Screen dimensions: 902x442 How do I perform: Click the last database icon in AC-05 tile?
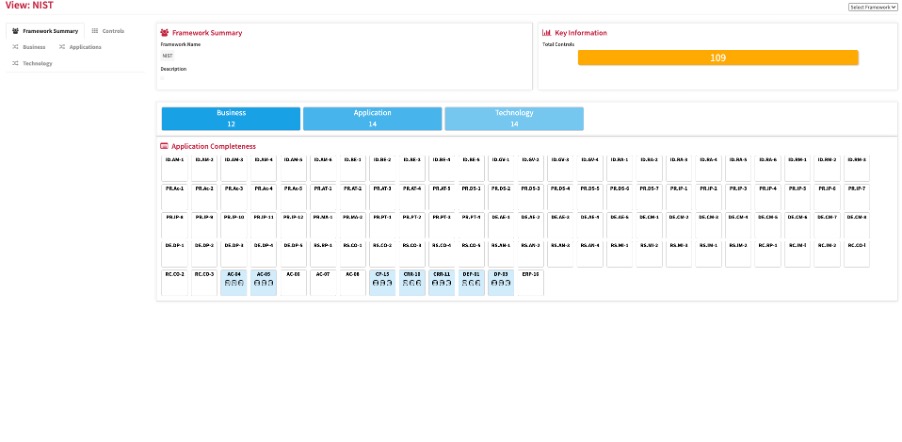[270, 283]
